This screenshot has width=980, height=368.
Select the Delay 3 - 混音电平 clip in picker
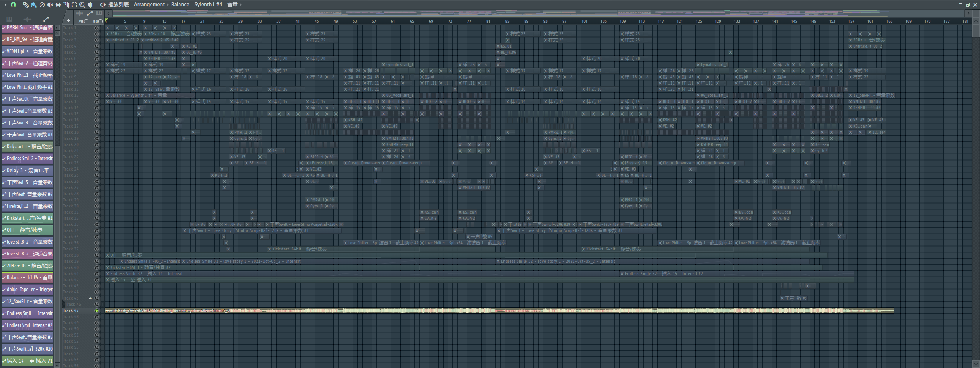pos(28,170)
